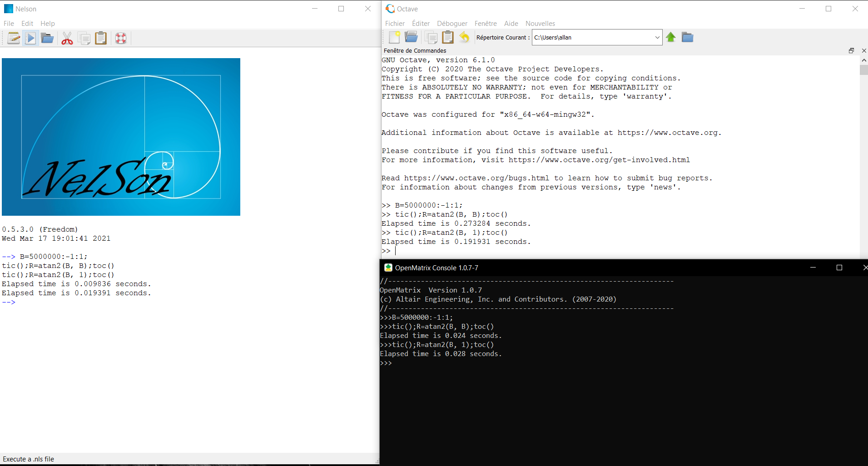Click 'Elapsed time is 0.273284 seconds.' in Octave

tap(456, 223)
